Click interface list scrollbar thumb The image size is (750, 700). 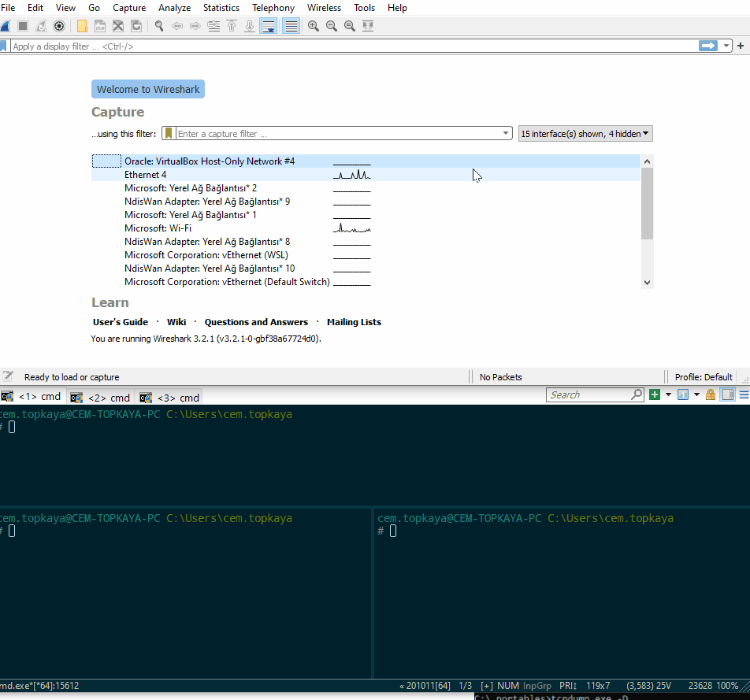tap(647, 203)
